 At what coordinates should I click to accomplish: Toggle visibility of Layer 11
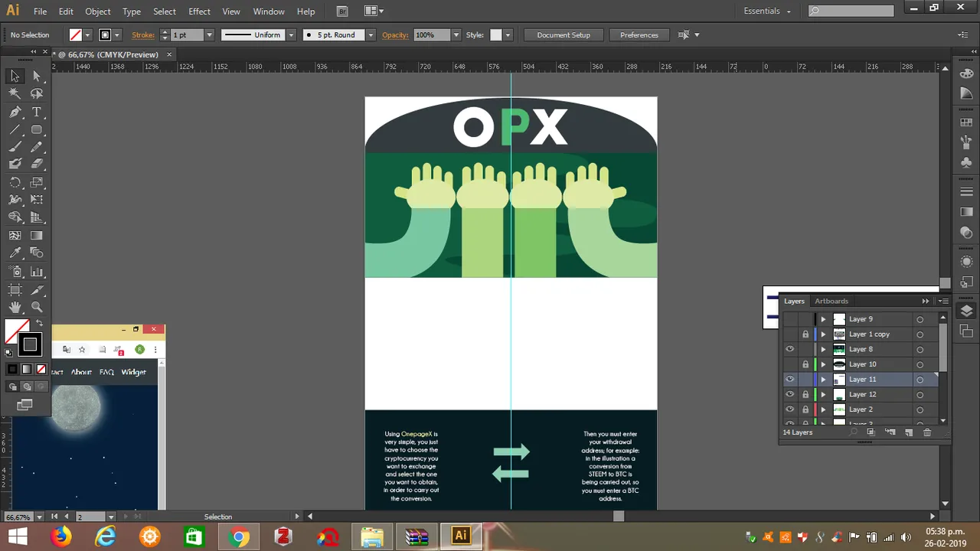pos(789,380)
